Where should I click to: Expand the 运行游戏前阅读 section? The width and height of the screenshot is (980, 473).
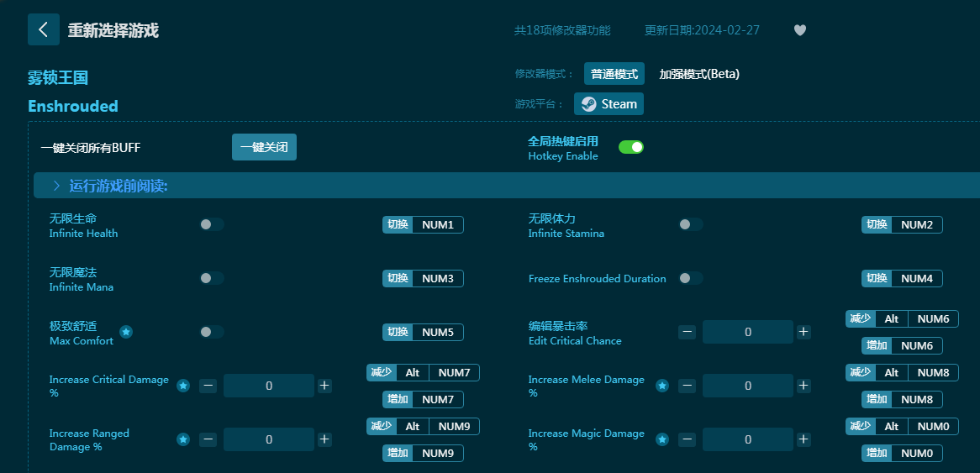coord(507,186)
